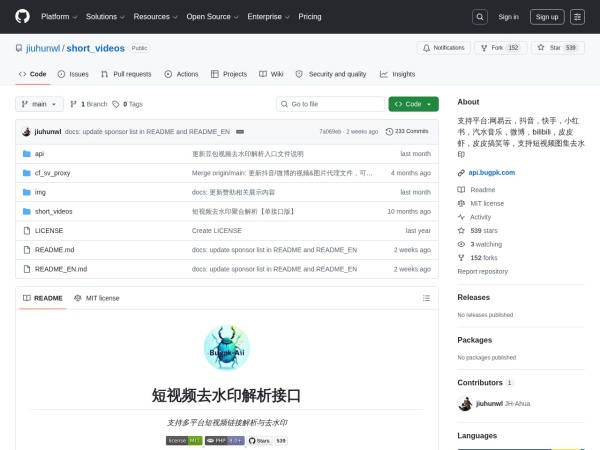Viewport: 600px width, 450px height.
Task: Expand the Open Source menu
Action: [212, 16]
